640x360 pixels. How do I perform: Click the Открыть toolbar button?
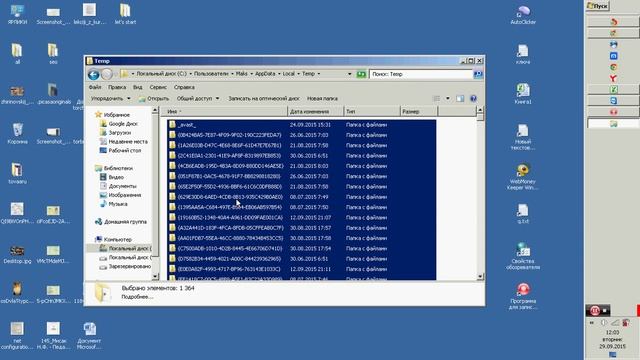(154, 98)
